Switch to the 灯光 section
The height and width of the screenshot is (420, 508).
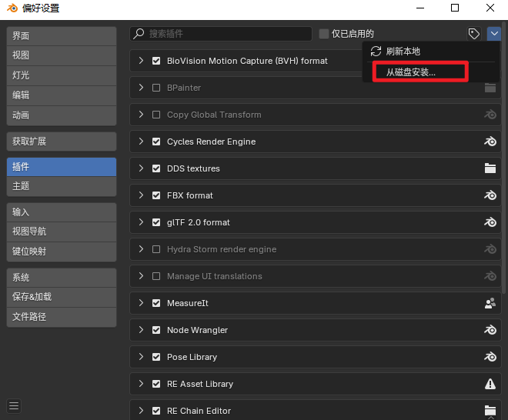tap(62, 75)
